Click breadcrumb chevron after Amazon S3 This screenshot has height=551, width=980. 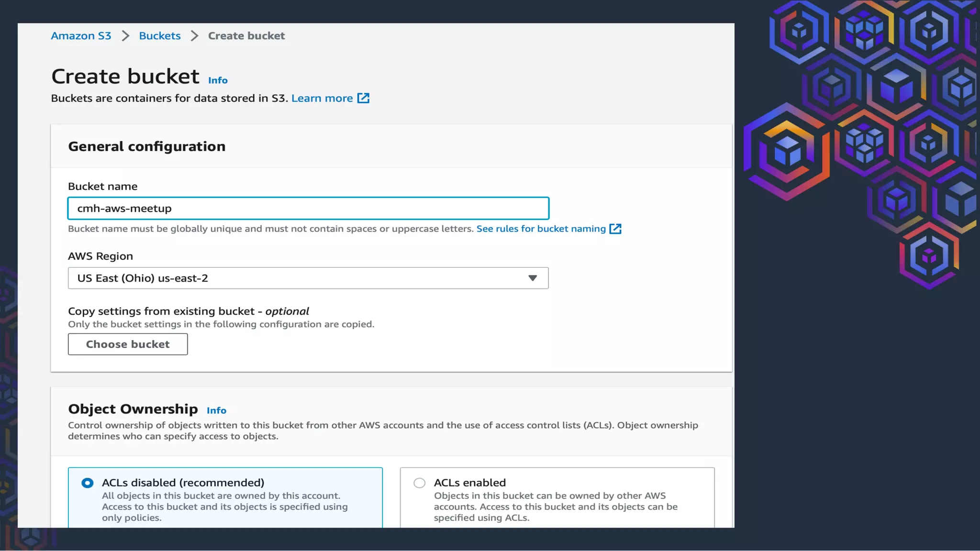point(125,36)
